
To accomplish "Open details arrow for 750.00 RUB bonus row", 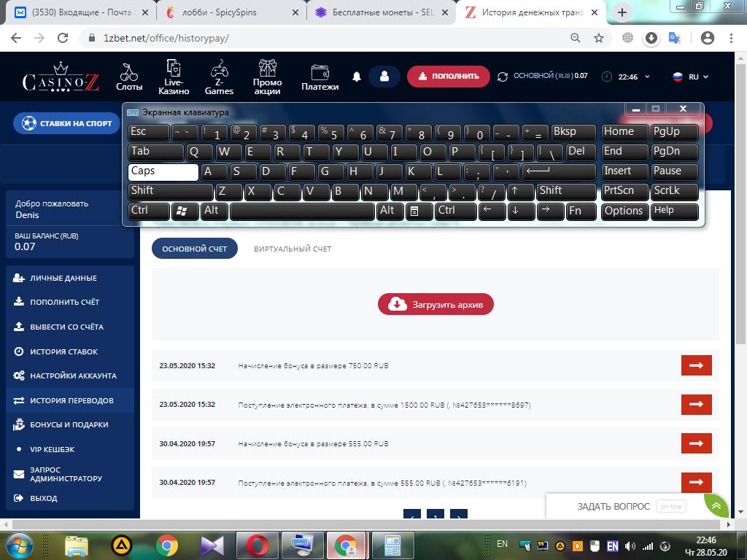I will [696, 365].
